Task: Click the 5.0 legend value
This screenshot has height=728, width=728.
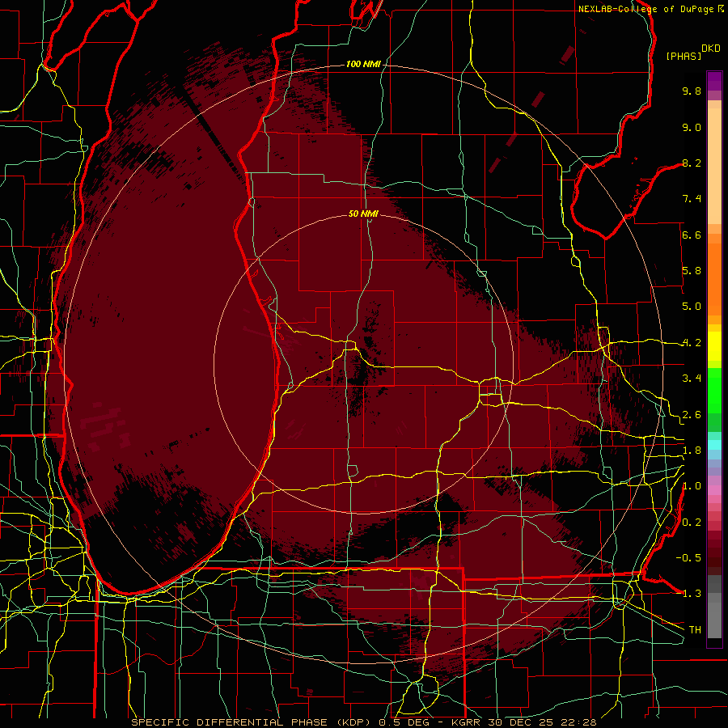Action: pos(692,307)
